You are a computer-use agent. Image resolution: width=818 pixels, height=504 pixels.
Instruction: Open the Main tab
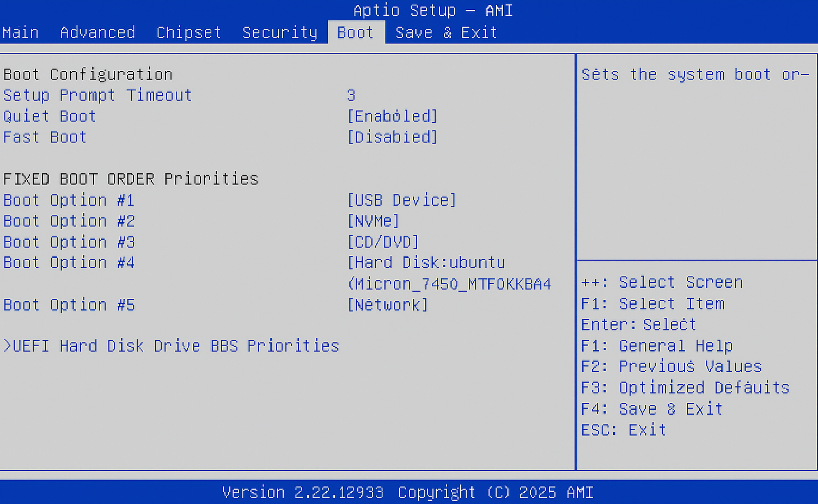point(21,33)
